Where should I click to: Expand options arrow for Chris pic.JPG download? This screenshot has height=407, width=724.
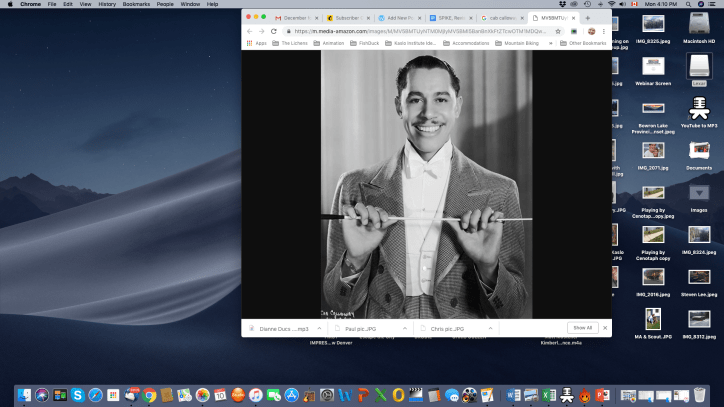tap(489, 328)
